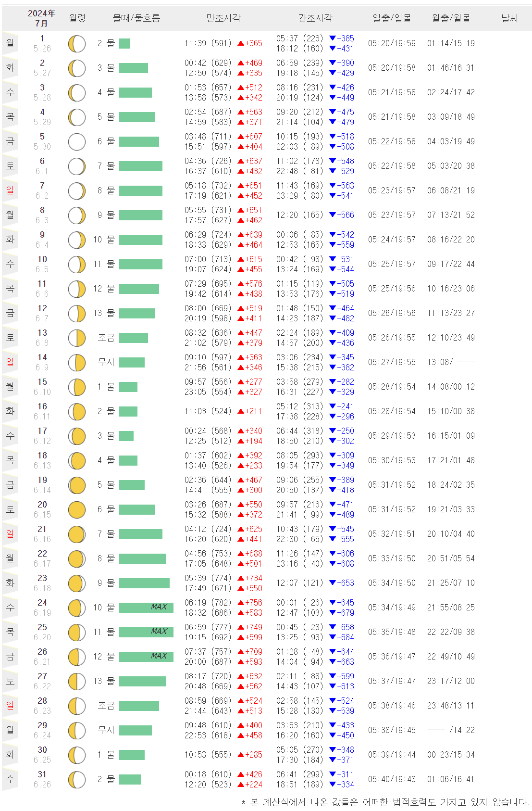532x811 pixels.
Task: Click the 조금 tide label on July 13
Action: click(x=106, y=338)
